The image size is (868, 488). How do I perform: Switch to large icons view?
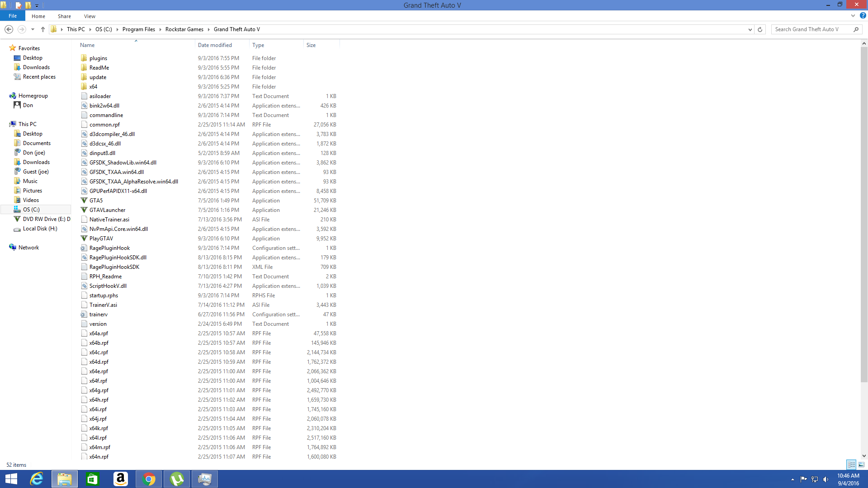pyautogui.click(x=861, y=465)
